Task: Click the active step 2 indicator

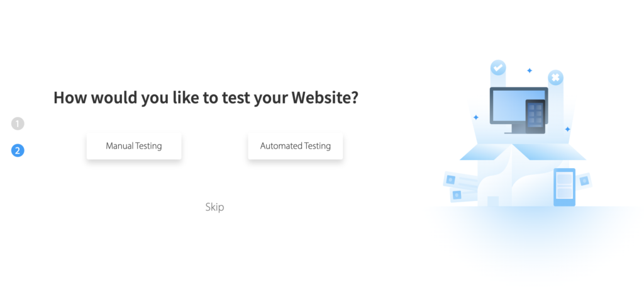Action: point(18,150)
